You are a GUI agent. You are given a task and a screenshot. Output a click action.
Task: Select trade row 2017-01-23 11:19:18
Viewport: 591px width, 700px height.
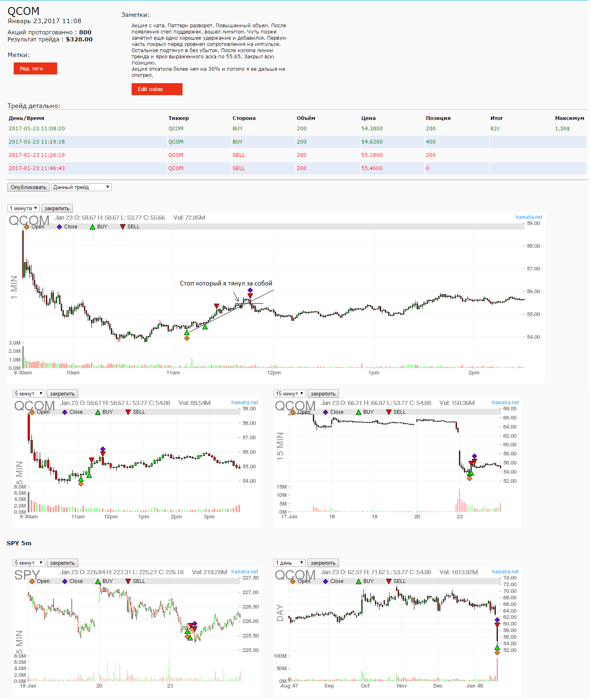pos(297,142)
